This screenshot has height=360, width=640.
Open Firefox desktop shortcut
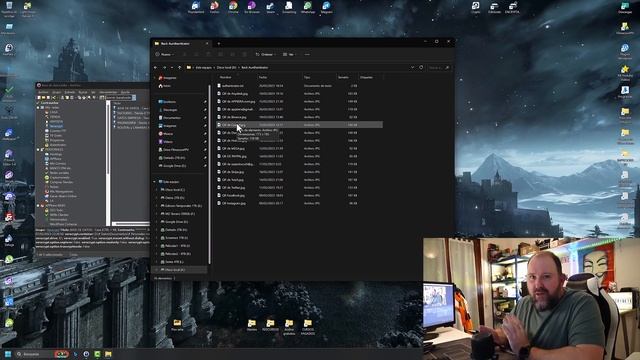[214, 7]
